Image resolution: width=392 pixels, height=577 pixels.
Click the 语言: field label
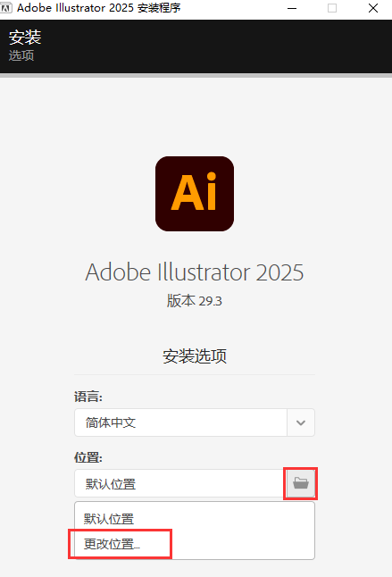click(x=88, y=397)
